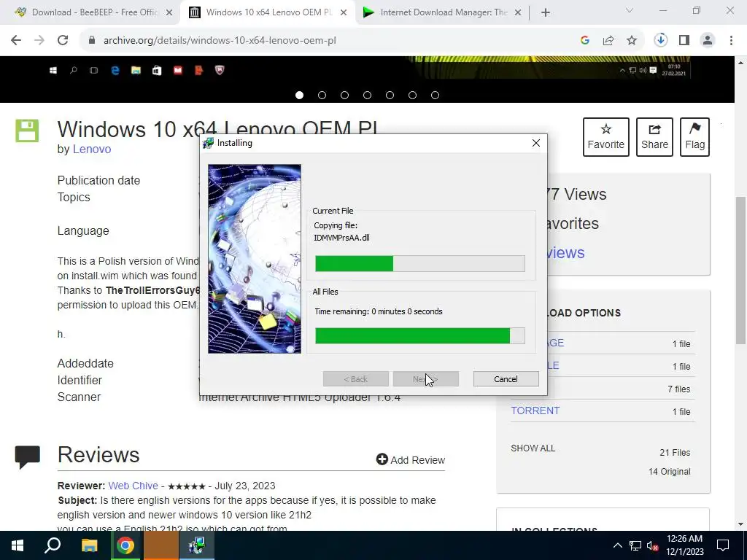Screen dimensions: 747x560
Task: Click Share button on archive page
Action: tap(654, 137)
